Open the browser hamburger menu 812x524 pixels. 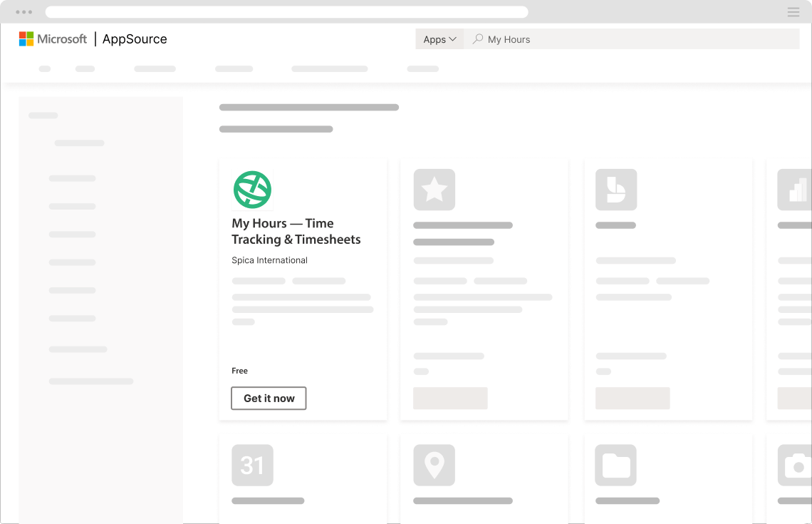(793, 12)
